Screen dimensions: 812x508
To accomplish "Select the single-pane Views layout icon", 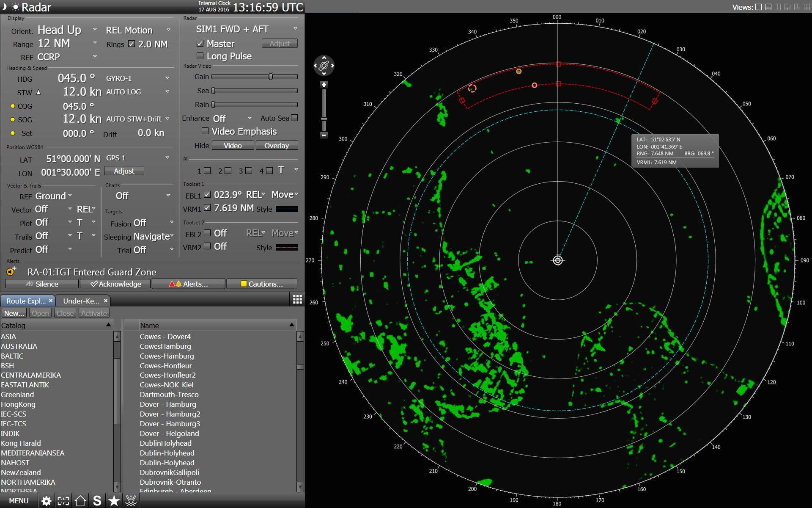I will [x=758, y=7].
